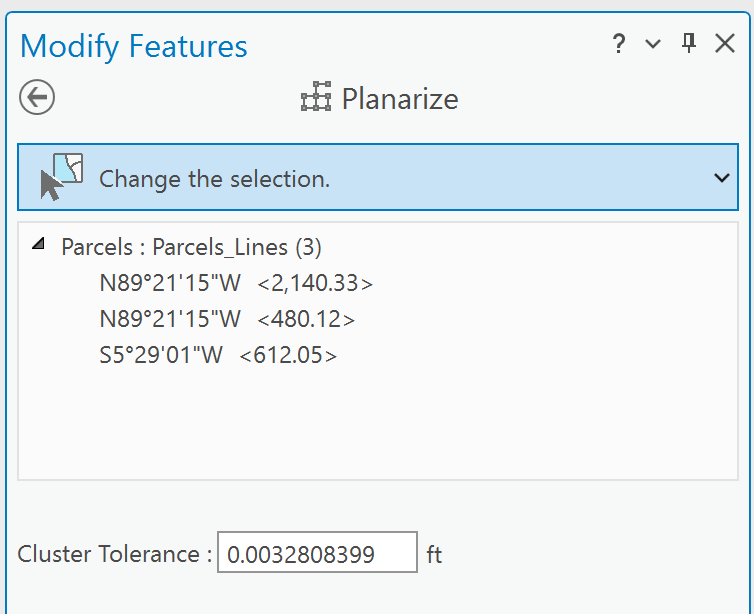
Task: Select line N89°21'15"W with distance 480.12
Action: point(227,320)
